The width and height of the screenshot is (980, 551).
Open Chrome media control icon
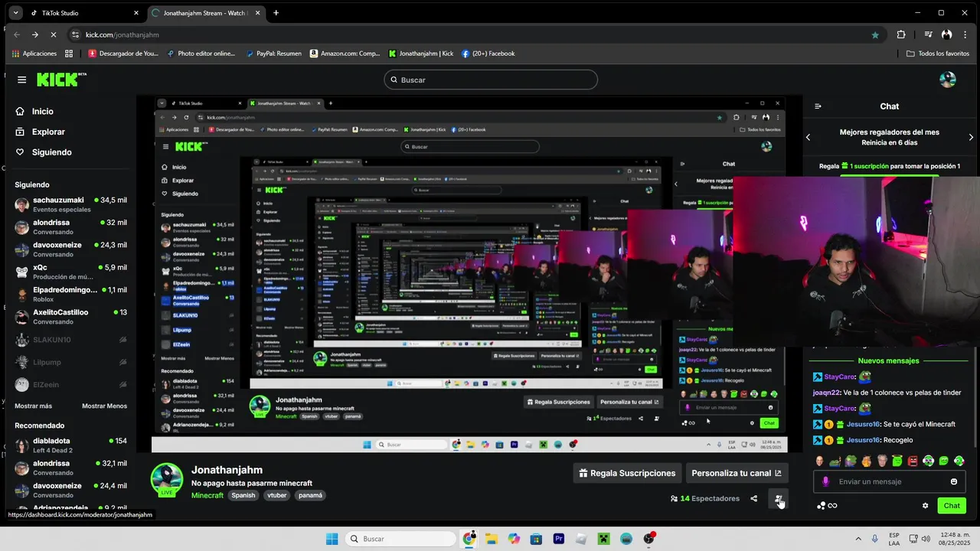point(928,34)
